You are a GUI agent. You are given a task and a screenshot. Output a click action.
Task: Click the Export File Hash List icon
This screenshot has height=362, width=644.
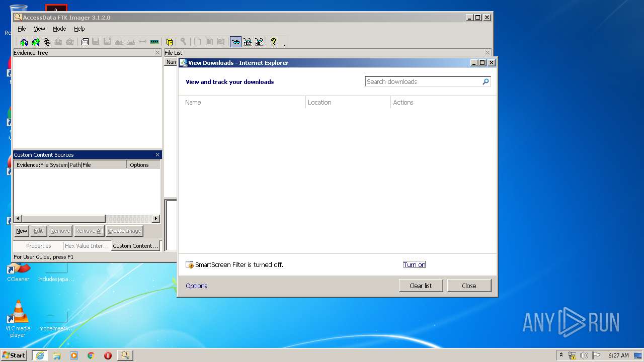[x=209, y=42]
